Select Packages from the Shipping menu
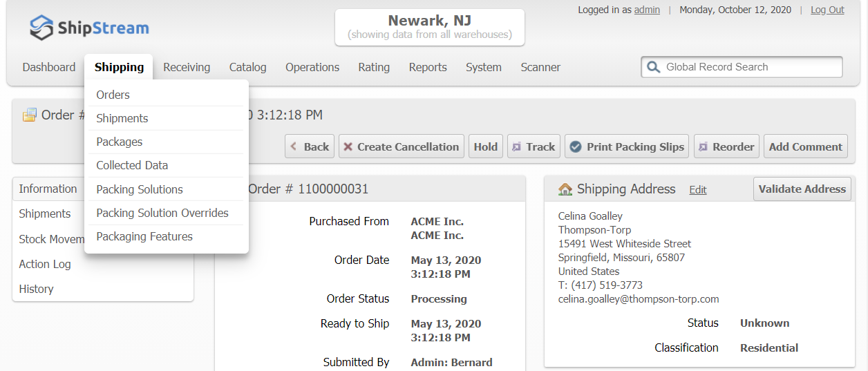 [x=120, y=142]
